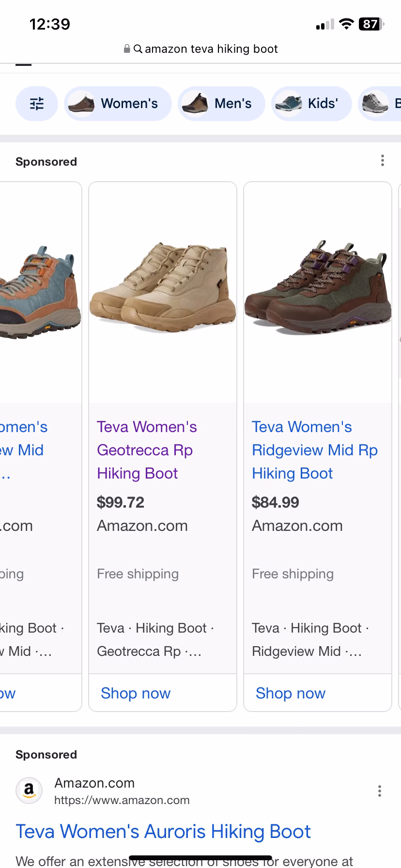Tap the Wi-Fi icon in status bar
Image resolution: width=401 pixels, height=868 pixels.
pos(346,24)
